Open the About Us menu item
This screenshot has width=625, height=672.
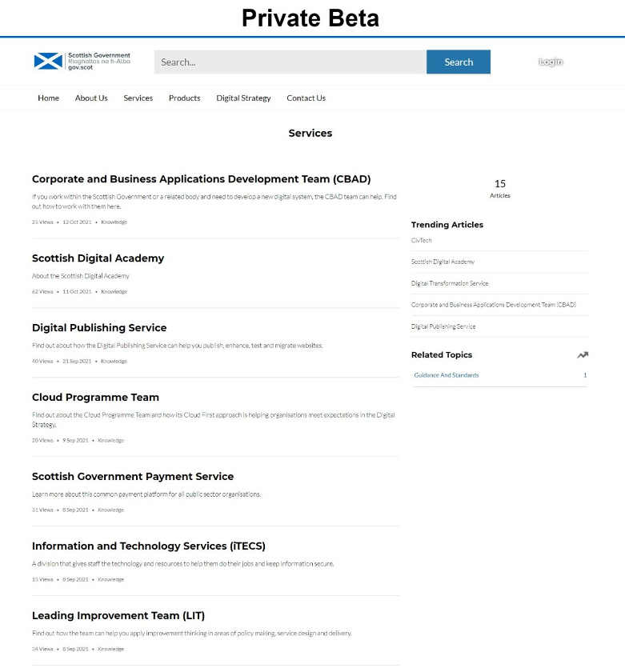click(x=91, y=98)
